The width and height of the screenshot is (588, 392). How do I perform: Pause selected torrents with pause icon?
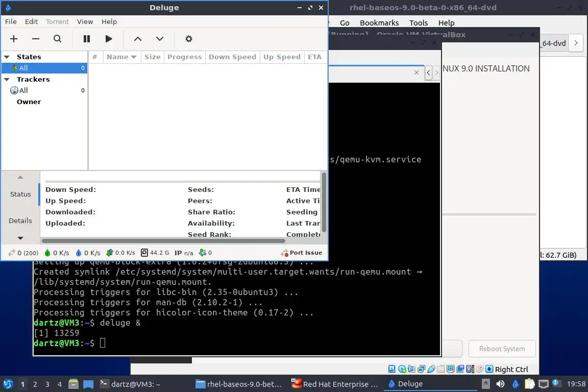(x=87, y=39)
